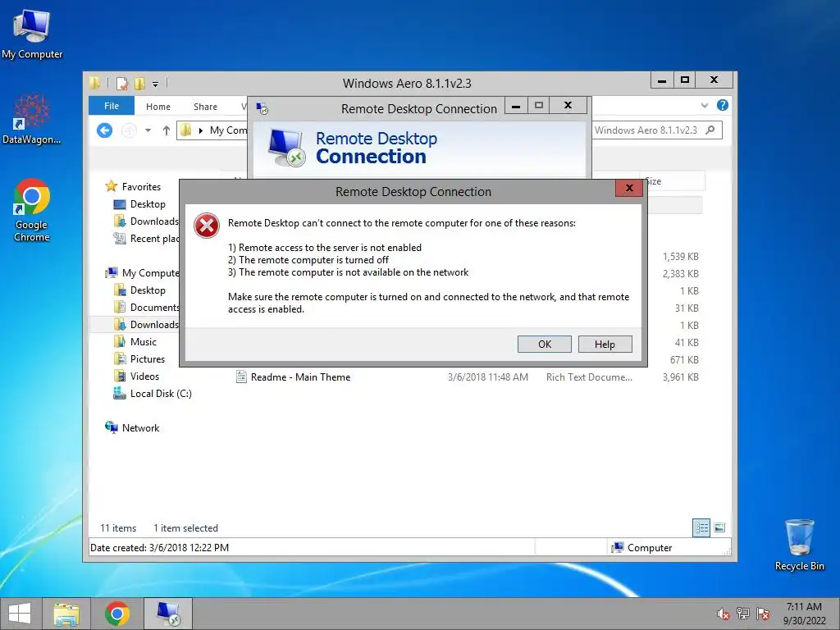
Task: Click OK in the error dialog
Action: [x=545, y=344]
